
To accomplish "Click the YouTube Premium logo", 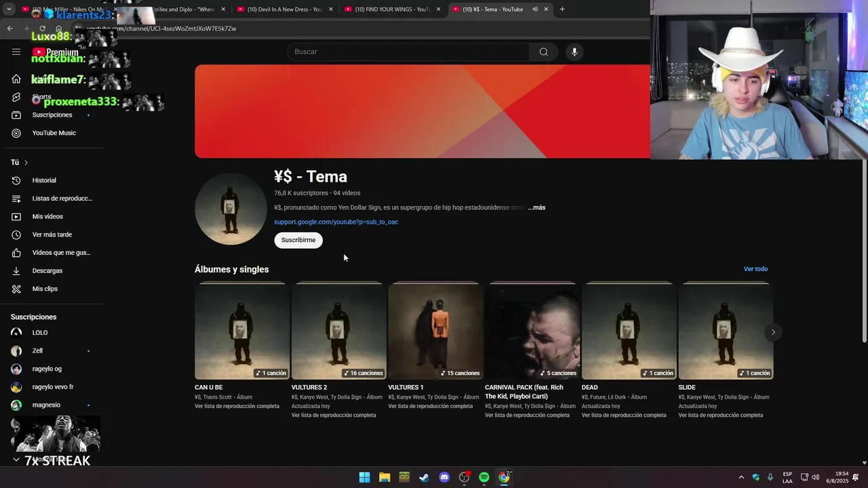I will [56, 52].
